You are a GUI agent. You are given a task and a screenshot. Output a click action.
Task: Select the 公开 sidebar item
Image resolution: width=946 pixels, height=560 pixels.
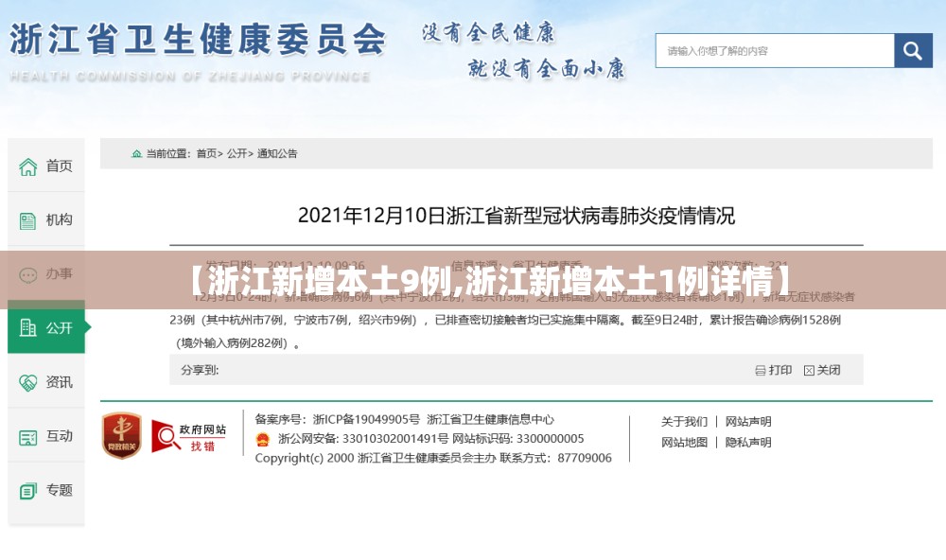point(45,327)
